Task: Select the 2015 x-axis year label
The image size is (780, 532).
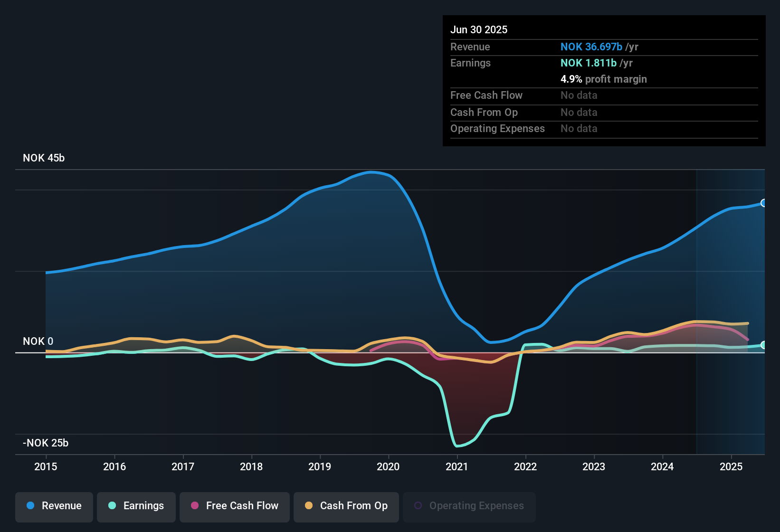Action: click(46, 466)
